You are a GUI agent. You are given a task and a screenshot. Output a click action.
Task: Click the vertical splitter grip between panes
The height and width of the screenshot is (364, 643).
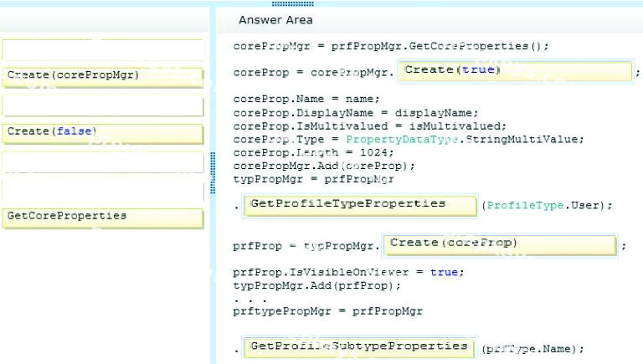click(213, 172)
